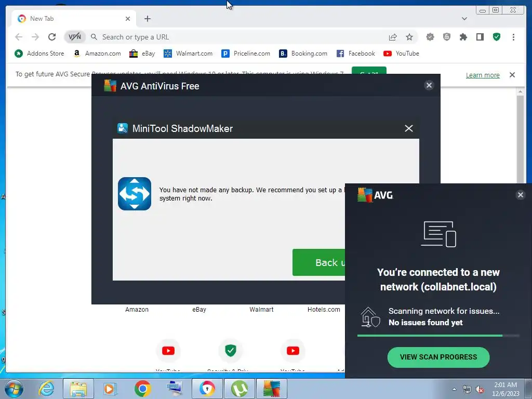Click the browser back arrow
The image size is (532, 399).
click(19, 37)
